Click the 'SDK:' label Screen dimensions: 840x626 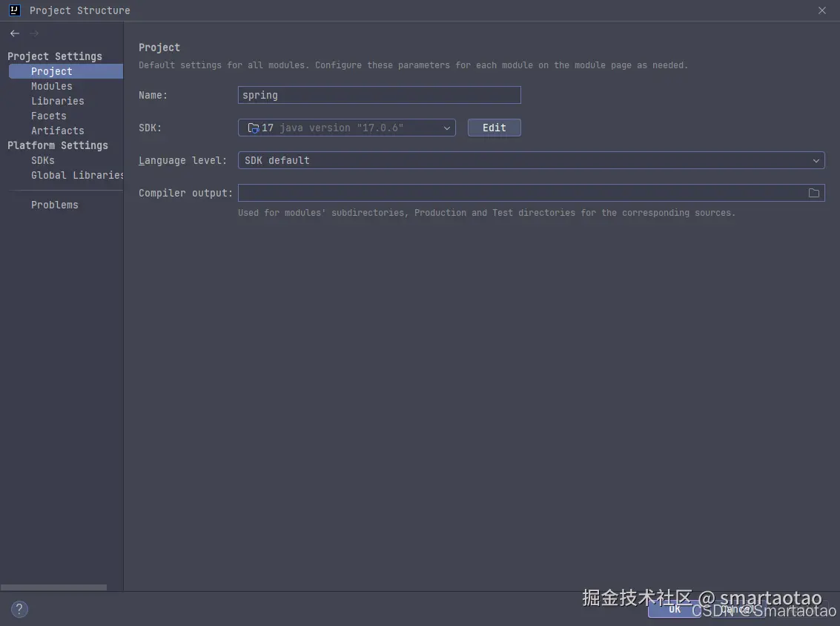150,128
